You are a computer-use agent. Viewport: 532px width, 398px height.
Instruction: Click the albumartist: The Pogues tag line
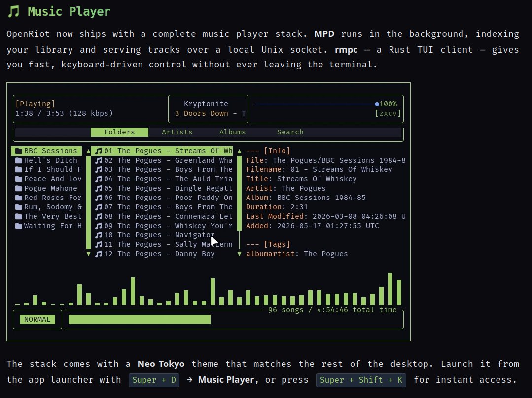pos(297,254)
